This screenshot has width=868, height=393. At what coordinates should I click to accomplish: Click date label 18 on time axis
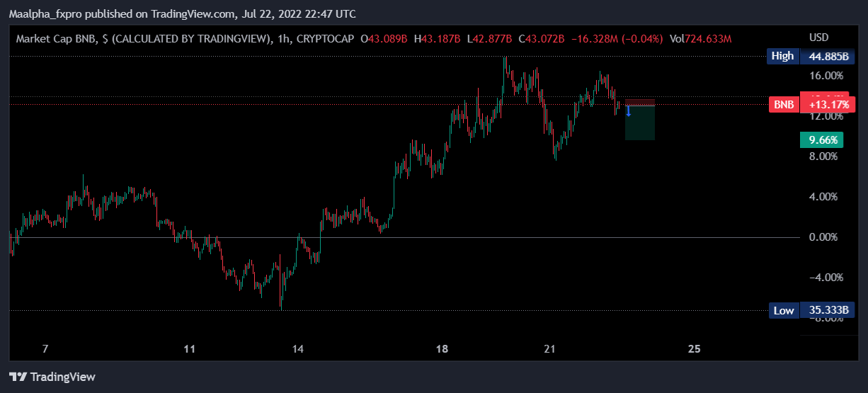pyautogui.click(x=442, y=349)
